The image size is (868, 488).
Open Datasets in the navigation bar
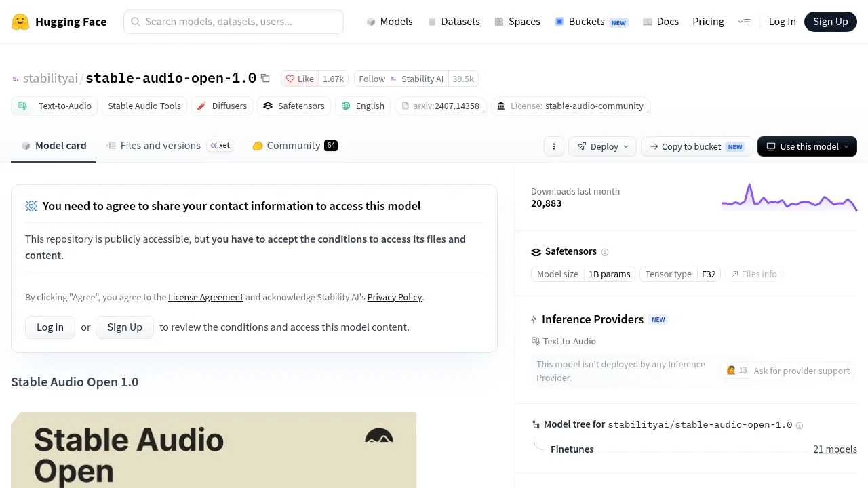pyautogui.click(x=454, y=22)
